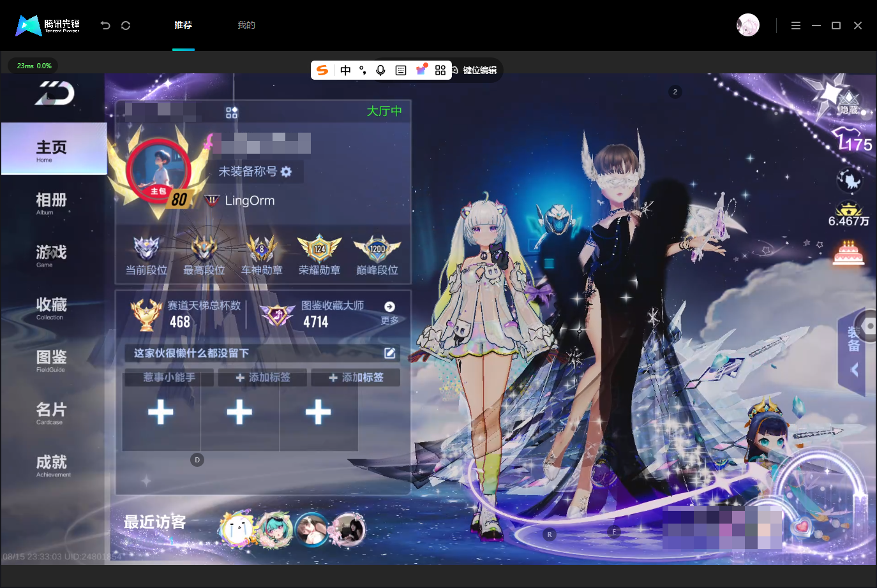Image resolution: width=877 pixels, height=588 pixels.
Task: Toggle punctuation mode in input bar
Action: pyautogui.click(x=363, y=70)
